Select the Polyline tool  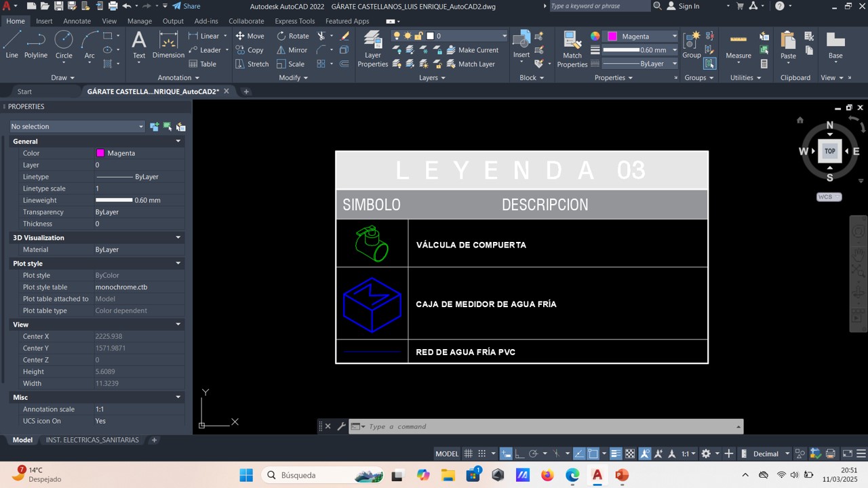pos(36,45)
